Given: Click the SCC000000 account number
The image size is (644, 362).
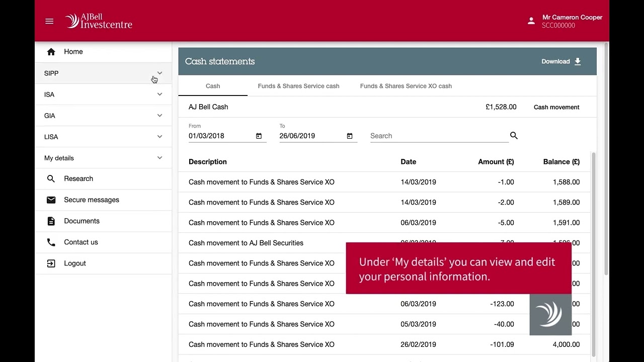Looking at the screenshot, I should 558,26.
